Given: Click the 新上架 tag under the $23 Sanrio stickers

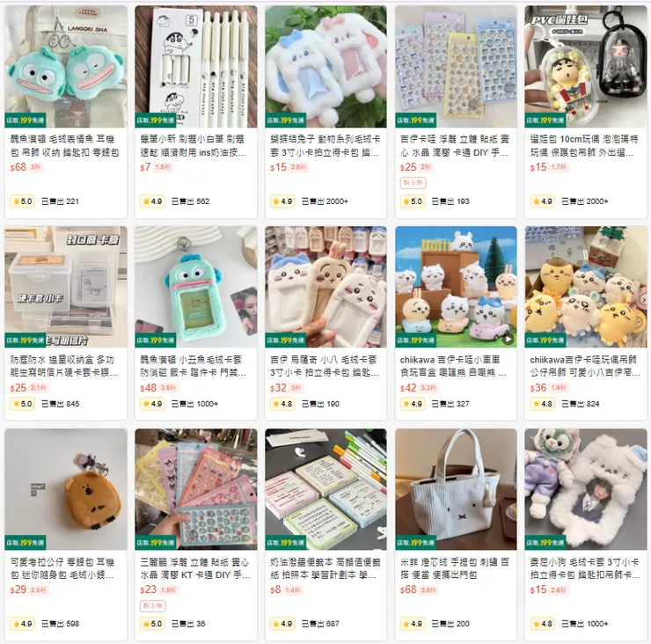Looking at the screenshot, I should click(153, 606).
